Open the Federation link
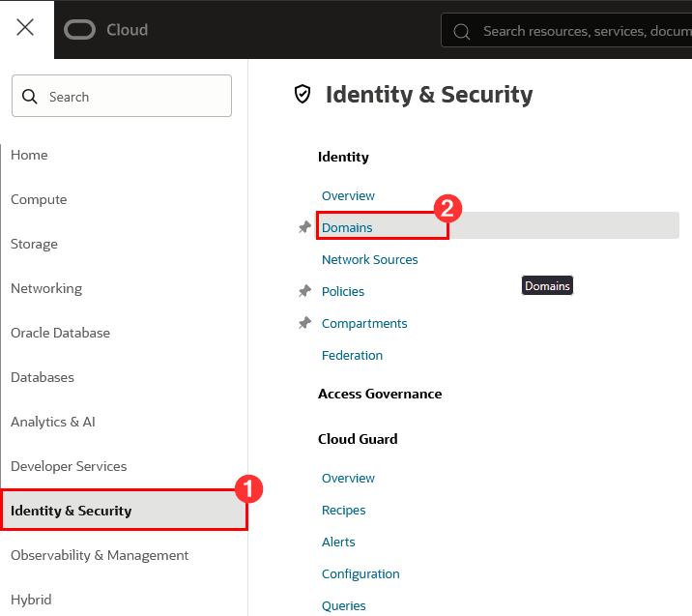The height and width of the screenshot is (616, 692). click(352, 355)
